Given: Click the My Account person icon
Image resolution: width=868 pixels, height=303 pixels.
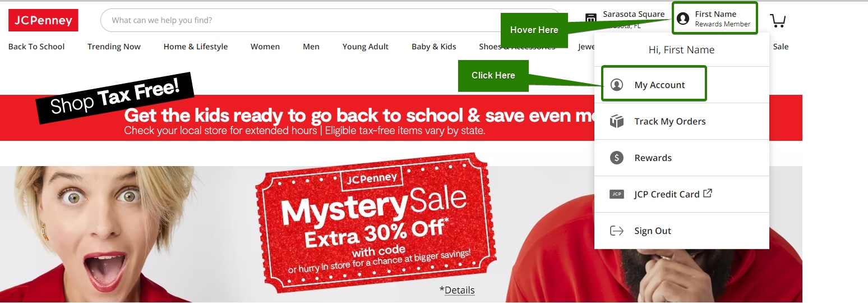Looking at the screenshot, I should click(x=617, y=85).
